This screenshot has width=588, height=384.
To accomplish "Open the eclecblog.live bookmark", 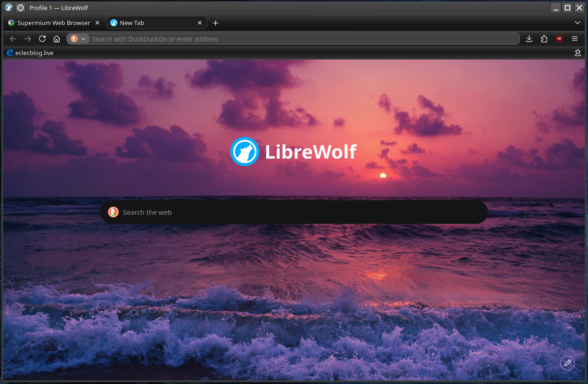I will (x=30, y=53).
